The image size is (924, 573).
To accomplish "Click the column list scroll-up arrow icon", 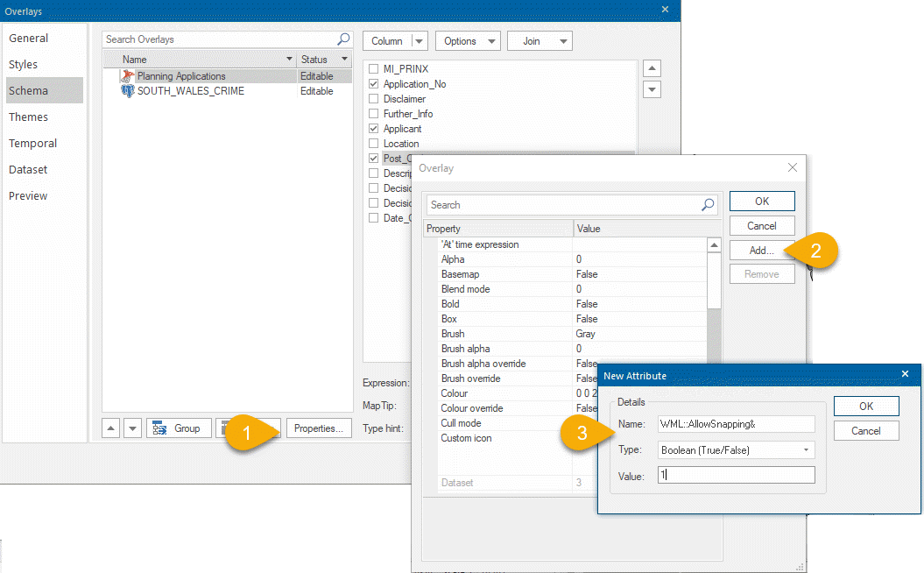I will point(650,67).
